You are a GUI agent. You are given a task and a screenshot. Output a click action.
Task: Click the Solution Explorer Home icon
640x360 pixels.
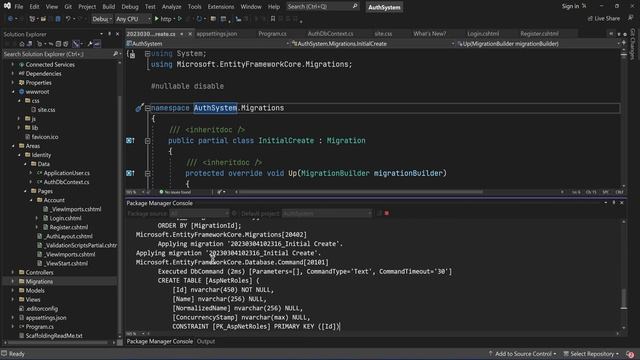pyautogui.click(x=22, y=44)
